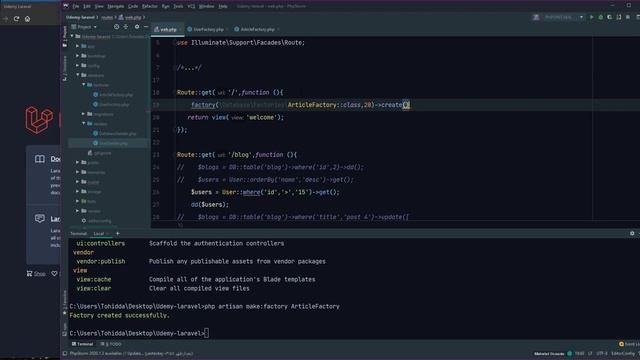
Task: Select the Local terminal session tab
Action: (x=98, y=233)
